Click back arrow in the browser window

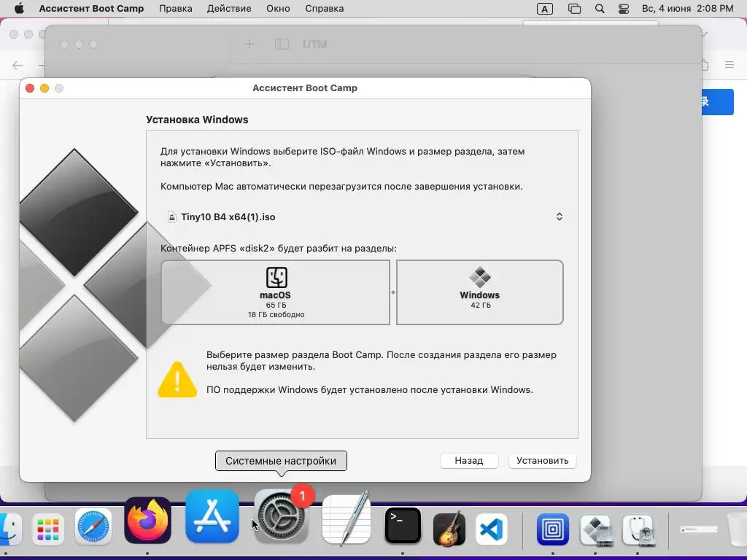(18, 65)
